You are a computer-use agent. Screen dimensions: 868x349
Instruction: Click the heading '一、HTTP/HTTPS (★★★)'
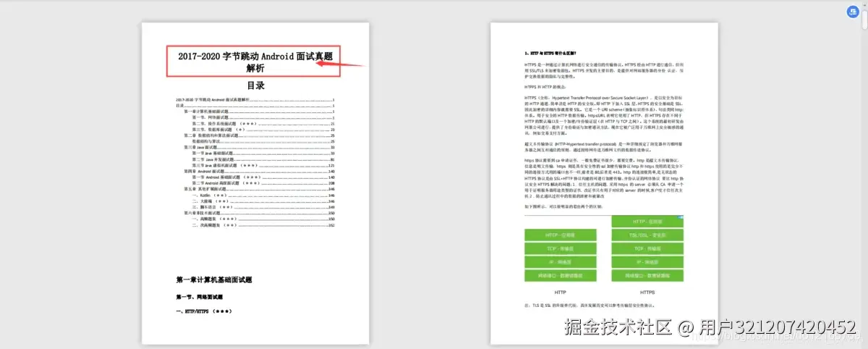coord(203,311)
